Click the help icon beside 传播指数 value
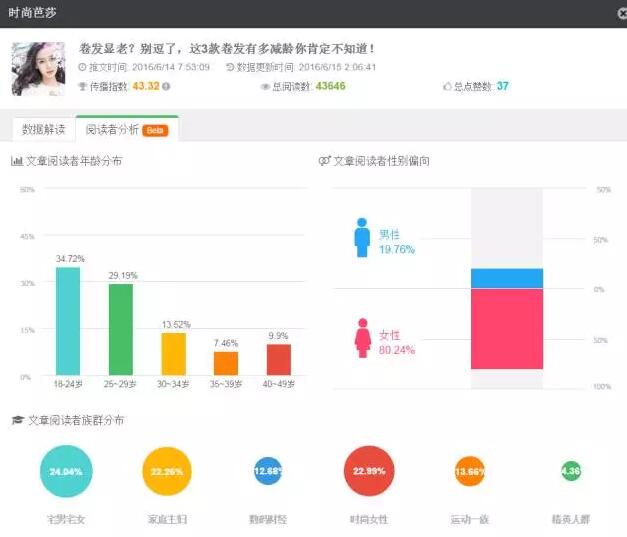The width and height of the screenshot is (627, 537). click(166, 87)
